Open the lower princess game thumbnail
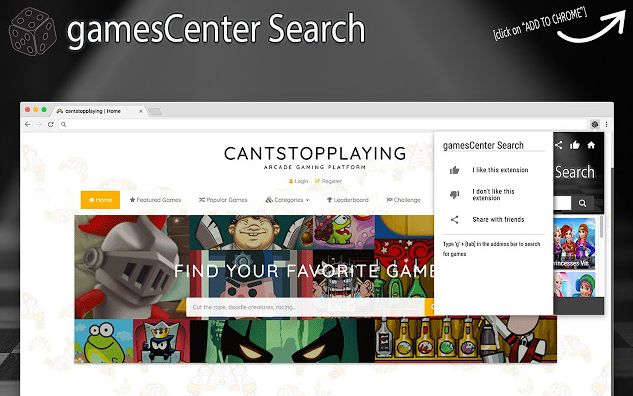The image size is (633, 396). tap(574, 285)
